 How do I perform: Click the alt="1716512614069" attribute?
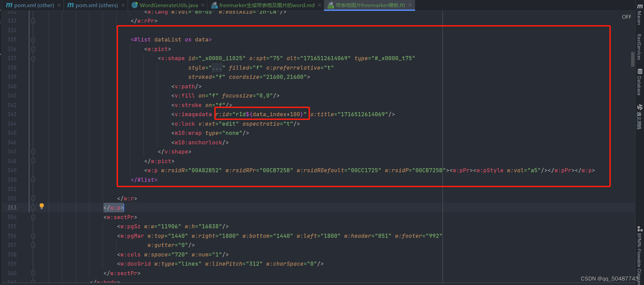coord(319,58)
